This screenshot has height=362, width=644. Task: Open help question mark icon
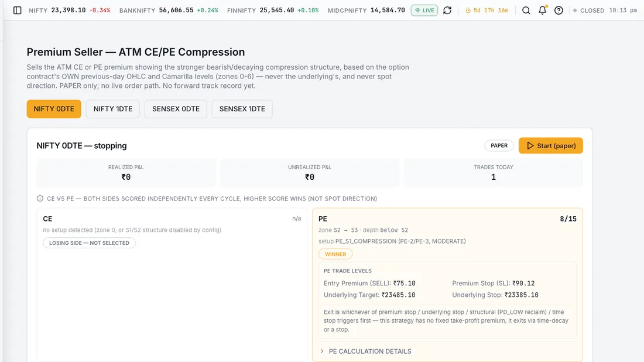[x=559, y=11]
